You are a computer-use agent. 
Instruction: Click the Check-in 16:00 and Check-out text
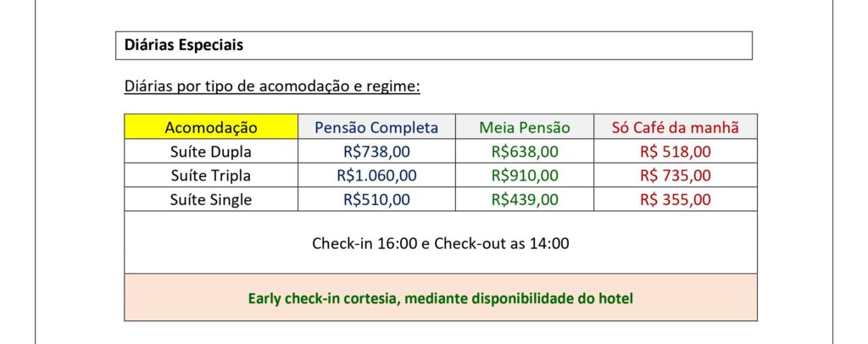[x=441, y=243]
